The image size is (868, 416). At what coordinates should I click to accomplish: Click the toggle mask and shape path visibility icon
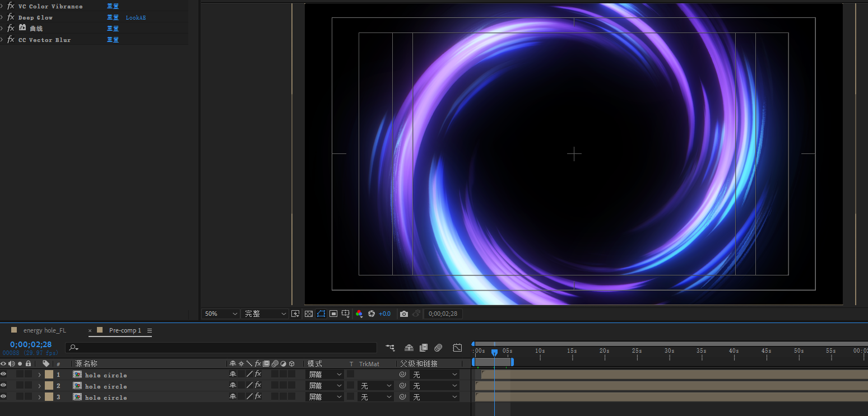pos(321,314)
